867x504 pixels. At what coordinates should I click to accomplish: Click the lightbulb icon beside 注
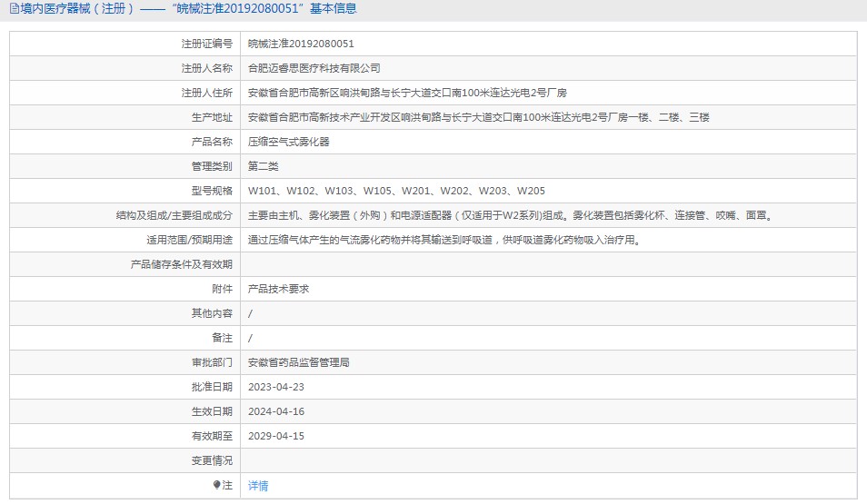coord(216,485)
